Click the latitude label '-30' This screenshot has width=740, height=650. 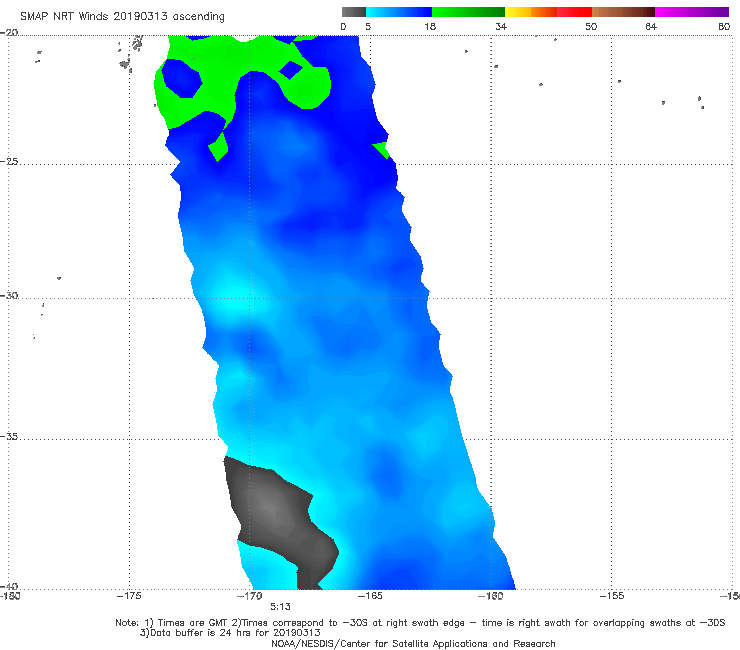(9, 295)
